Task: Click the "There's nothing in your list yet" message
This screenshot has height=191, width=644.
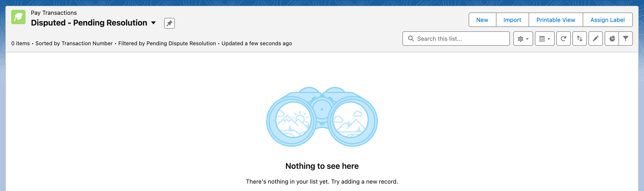Action: click(x=322, y=182)
